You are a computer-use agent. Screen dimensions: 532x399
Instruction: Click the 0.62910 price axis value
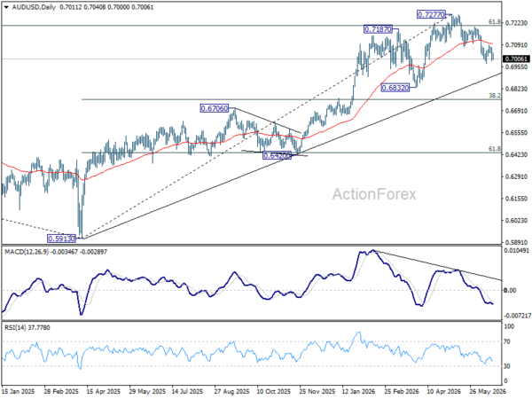pos(516,176)
